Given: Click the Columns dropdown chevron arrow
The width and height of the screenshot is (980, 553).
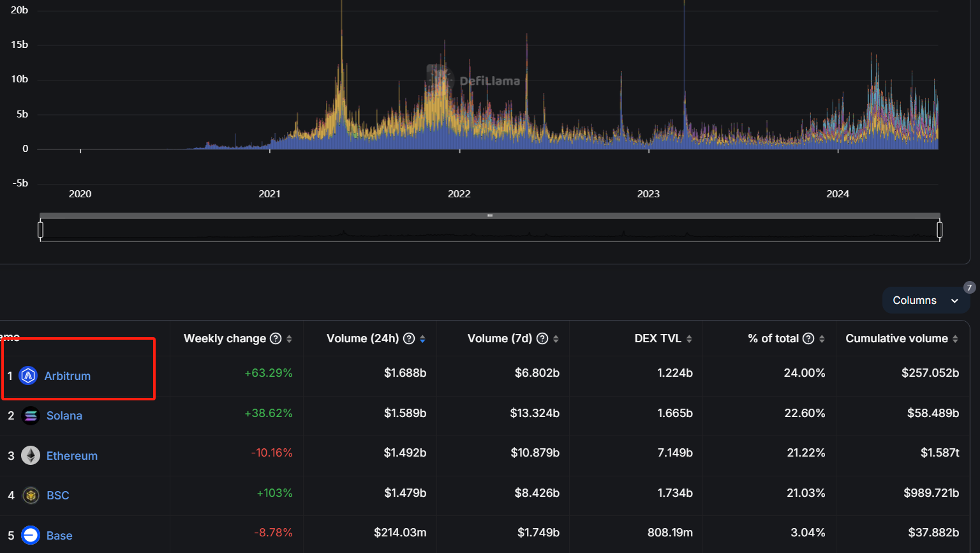Looking at the screenshot, I should pyautogui.click(x=954, y=301).
